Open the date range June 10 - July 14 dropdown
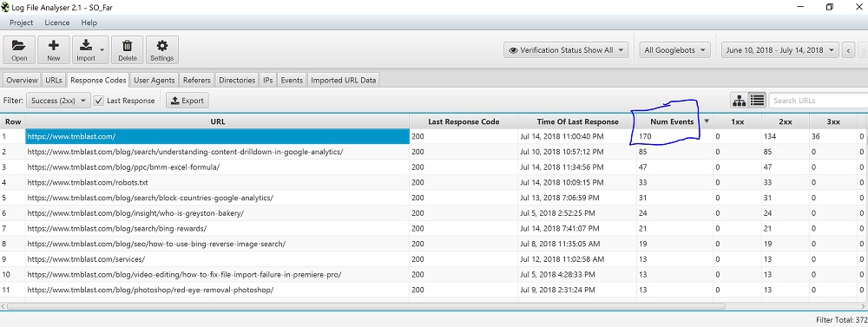The image size is (868, 327). coord(780,49)
